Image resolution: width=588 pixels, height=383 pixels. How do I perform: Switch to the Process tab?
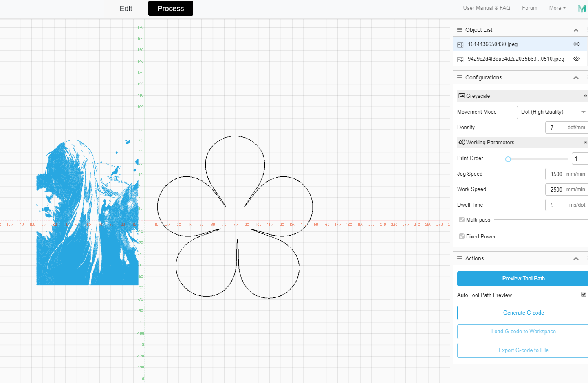coord(171,9)
